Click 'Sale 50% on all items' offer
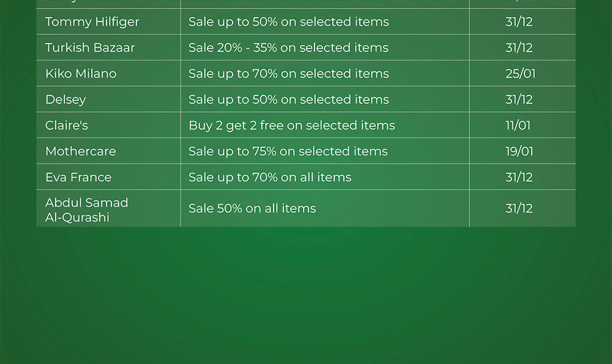Image resolution: width=612 pixels, height=364 pixels. click(x=252, y=209)
